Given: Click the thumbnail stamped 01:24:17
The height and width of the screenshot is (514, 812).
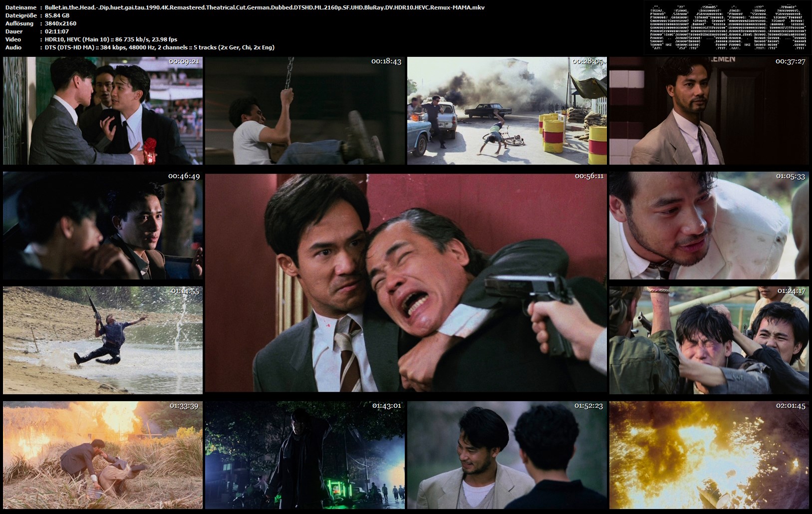Looking at the screenshot, I should [x=709, y=340].
